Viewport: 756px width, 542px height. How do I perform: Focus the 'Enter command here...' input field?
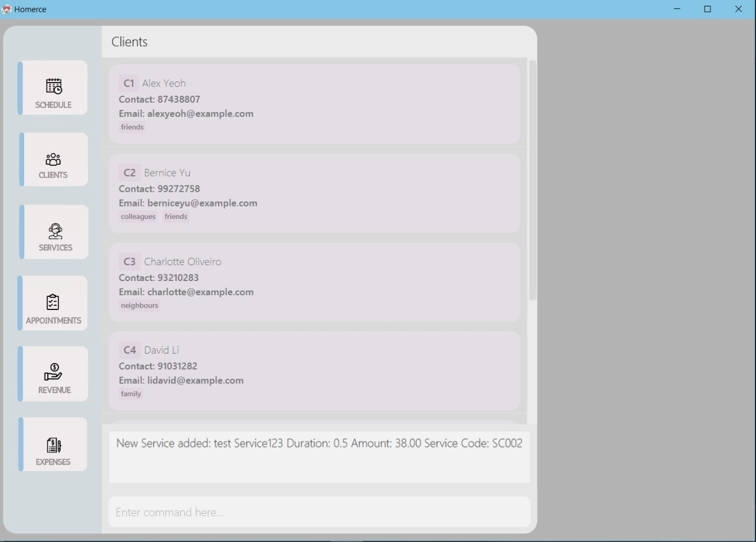(320, 512)
